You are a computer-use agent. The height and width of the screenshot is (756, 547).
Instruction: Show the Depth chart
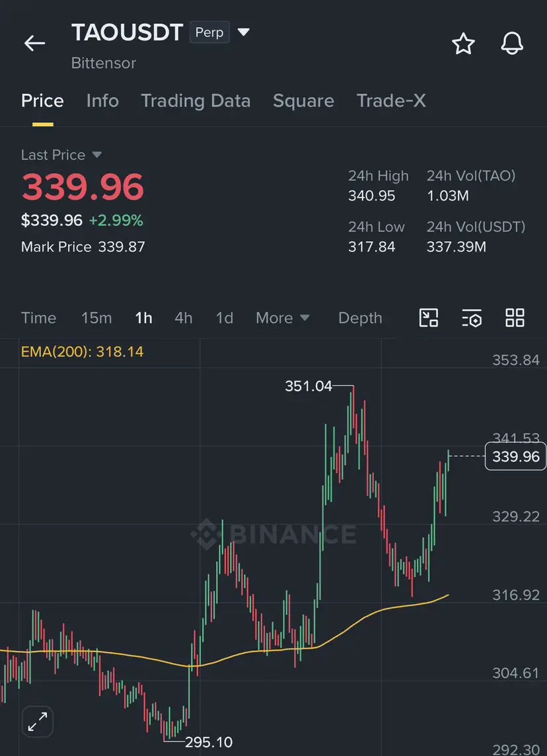(x=360, y=319)
